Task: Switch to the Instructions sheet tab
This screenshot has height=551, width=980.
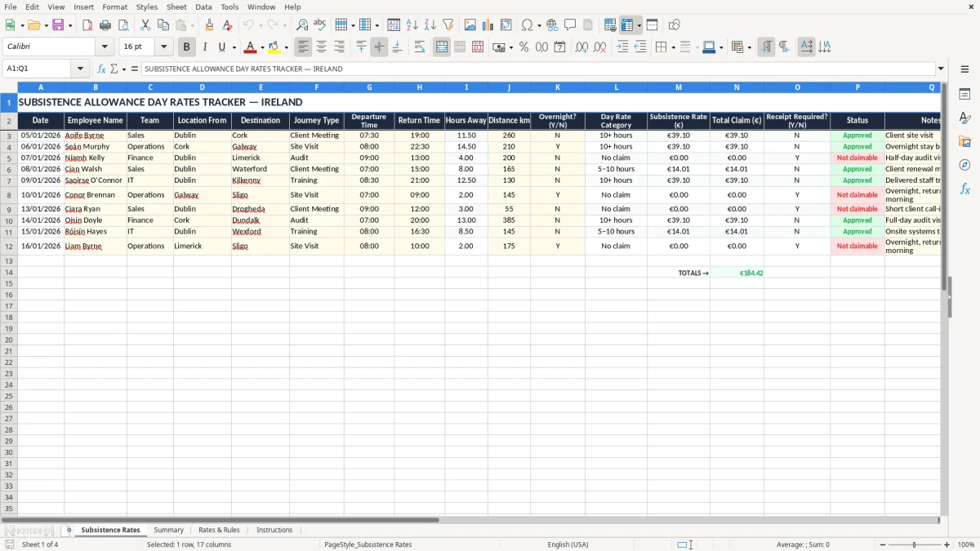Action: tap(274, 530)
